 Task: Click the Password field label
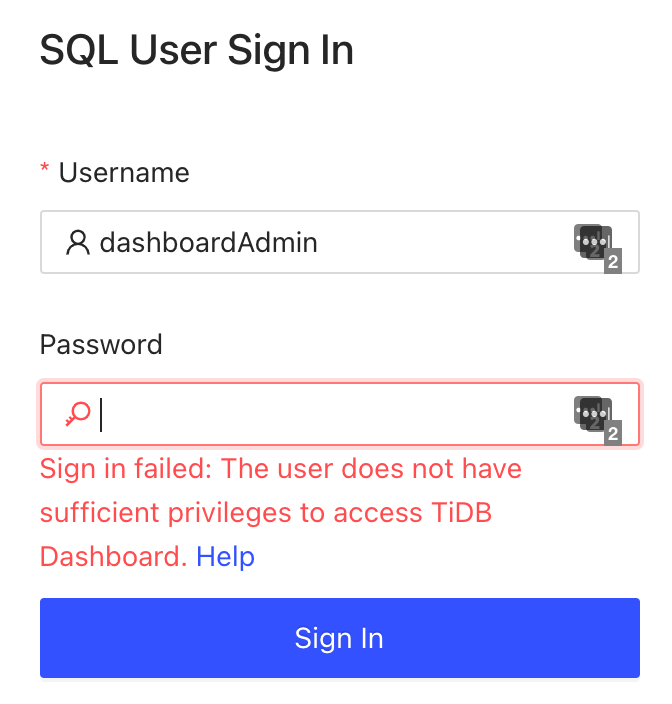point(101,345)
